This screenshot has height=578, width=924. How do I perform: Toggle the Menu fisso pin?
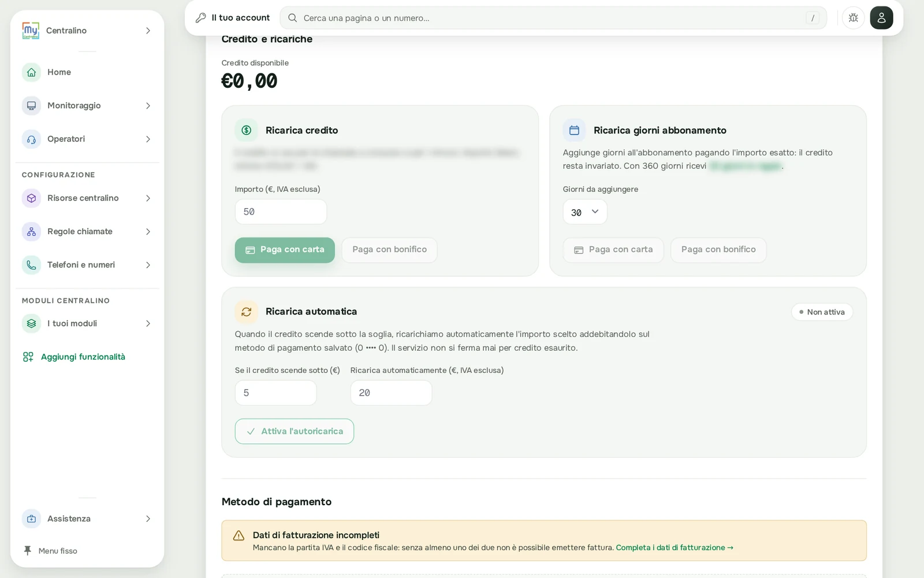[x=27, y=551]
